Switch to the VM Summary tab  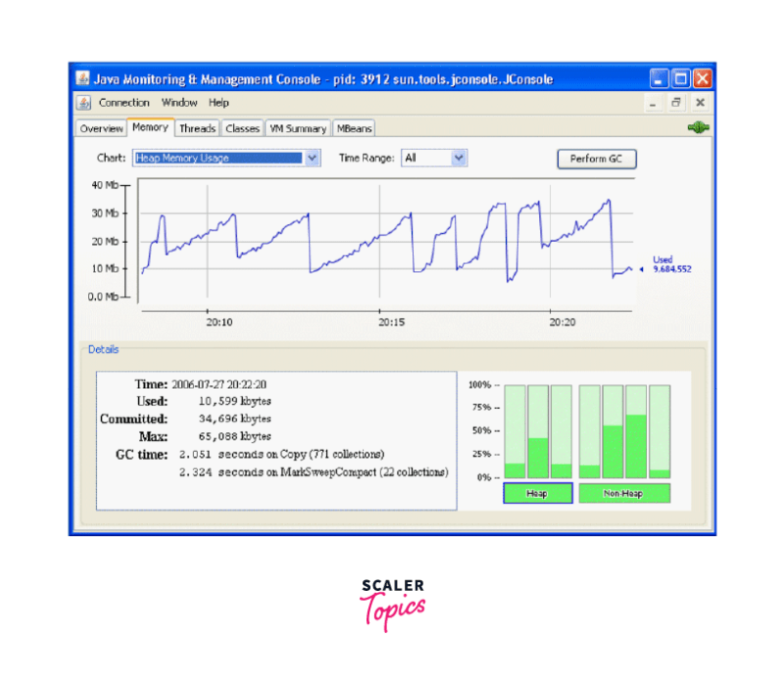298,127
